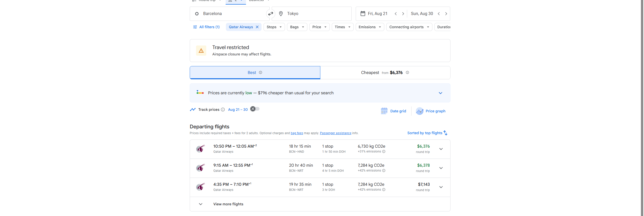The height and width of the screenshot is (216, 644).
Task: Select the $7,143 round trip price
Action: [x=424, y=184]
